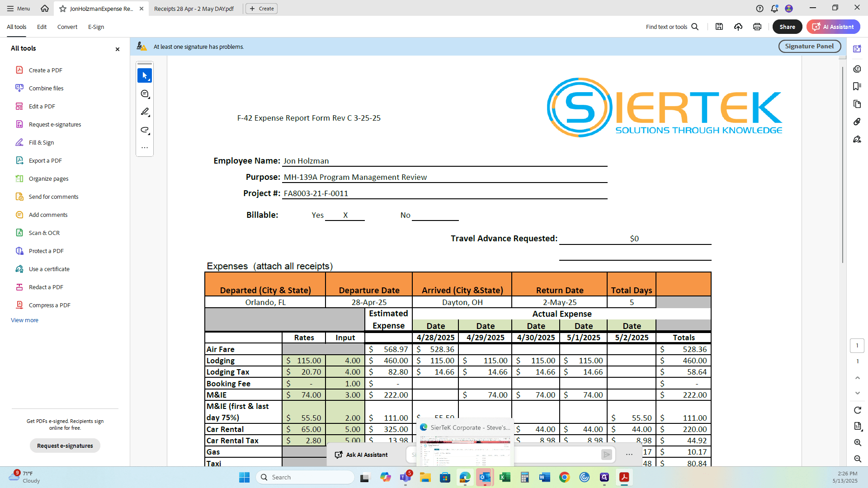Open the AI Assistant button

click(x=833, y=27)
